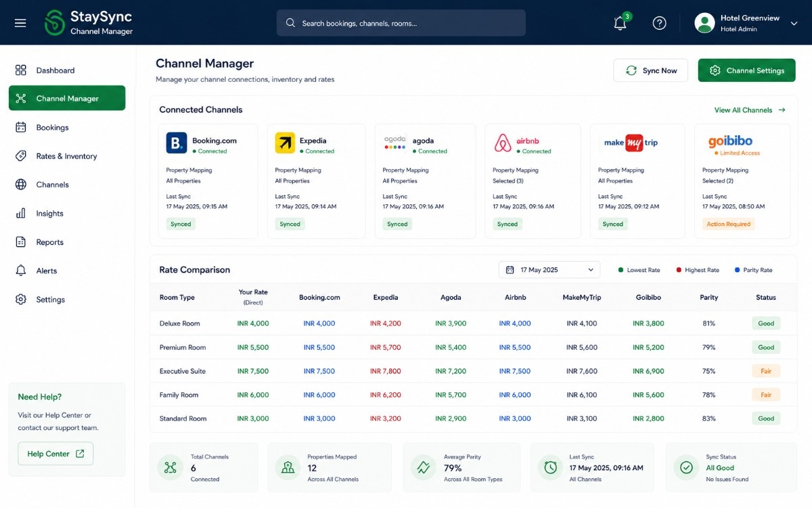812x508 pixels.
Task: Open Settings in the sidebar
Action: click(x=67, y=300)
